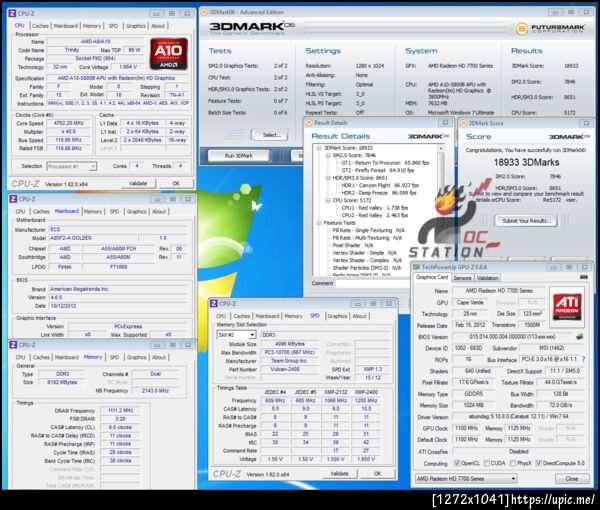Close the 3DMark Score dialog

coord(586,123)
